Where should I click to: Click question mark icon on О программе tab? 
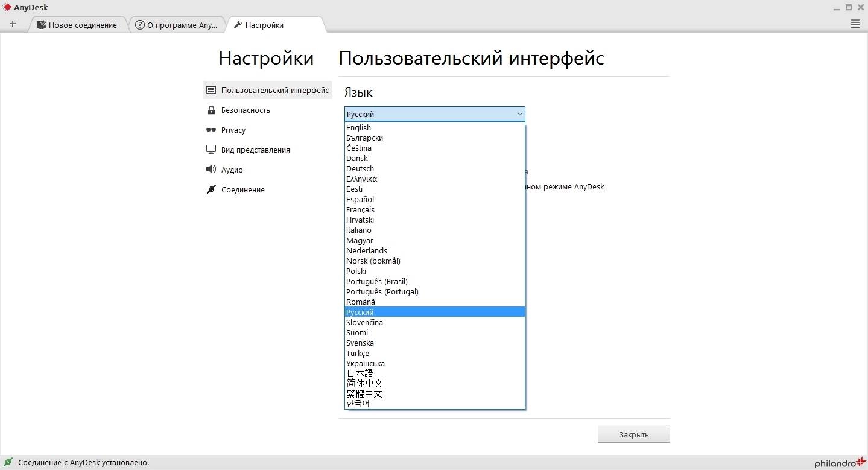(140, 25)
